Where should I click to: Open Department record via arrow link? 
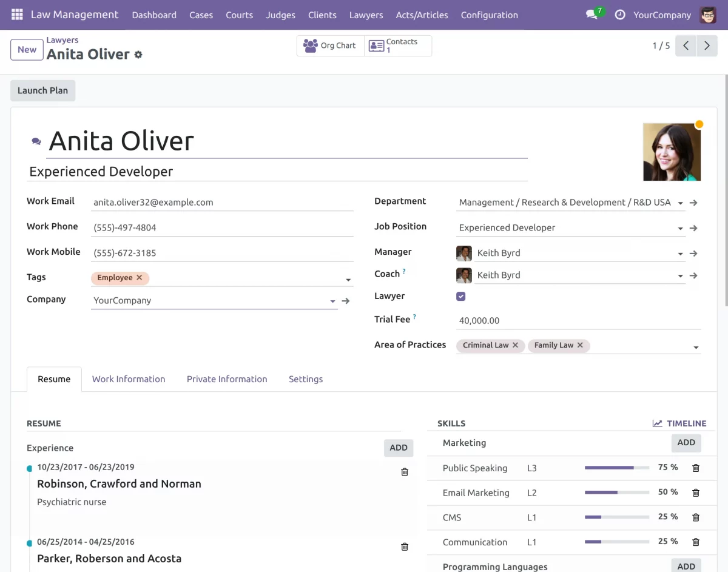pos(693,203)
